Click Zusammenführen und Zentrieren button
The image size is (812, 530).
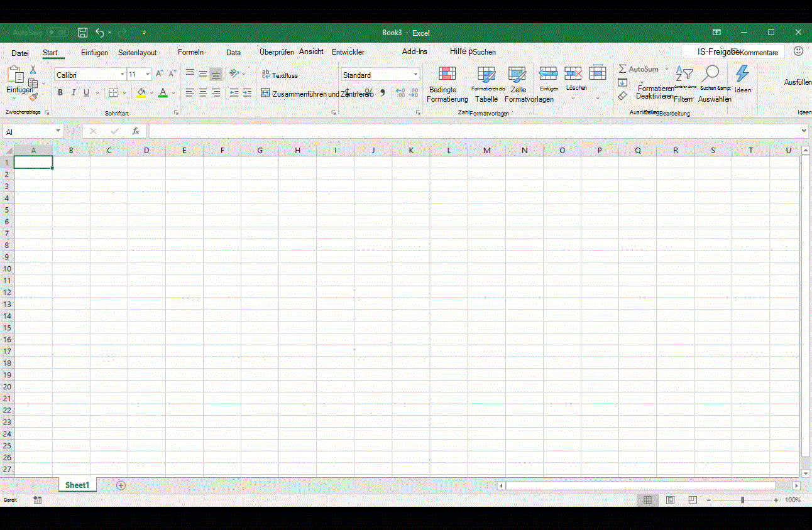(x=316, y=94)
